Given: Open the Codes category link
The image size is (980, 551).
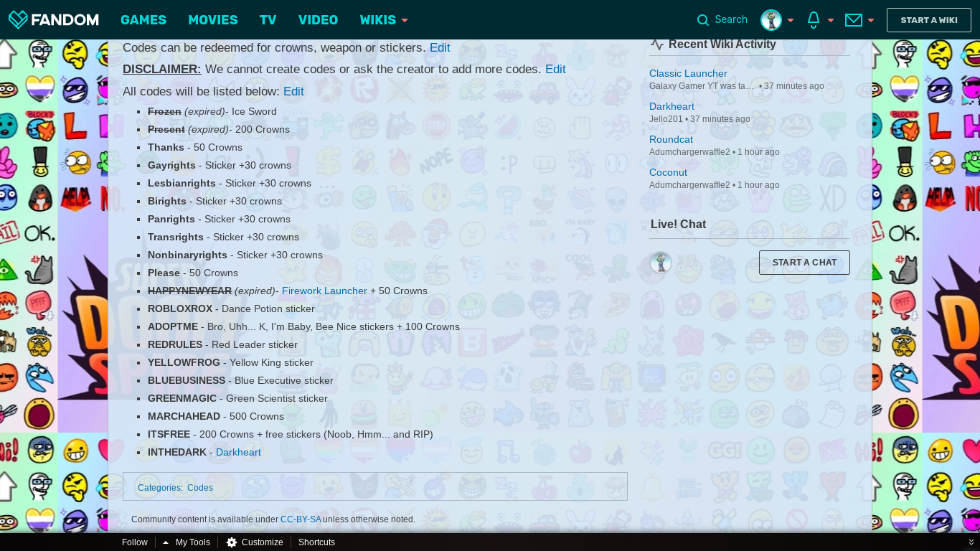Looking at the screenshot, I should click(200, 488).
